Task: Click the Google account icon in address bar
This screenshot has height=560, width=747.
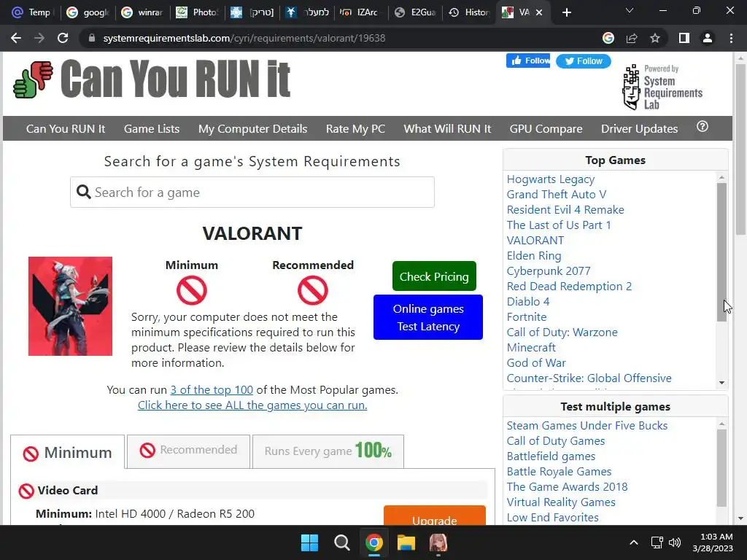Action: pos(608,38)
